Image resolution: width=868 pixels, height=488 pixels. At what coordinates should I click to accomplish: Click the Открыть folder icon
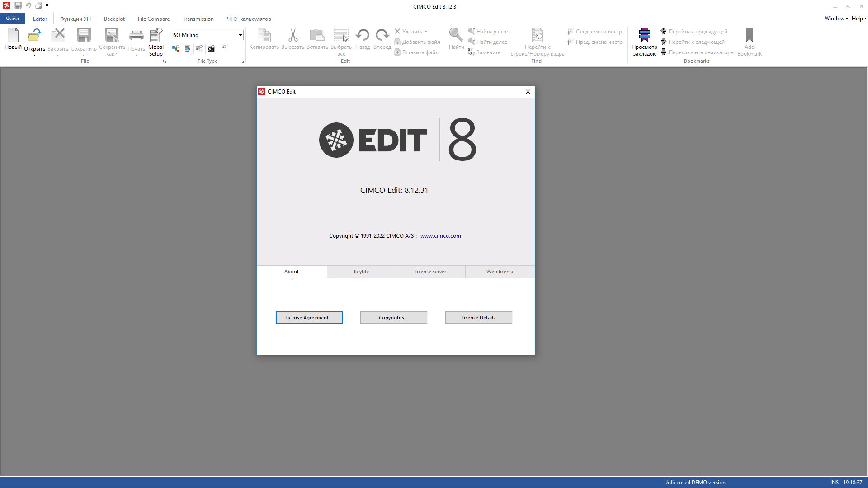coord(34,35)
